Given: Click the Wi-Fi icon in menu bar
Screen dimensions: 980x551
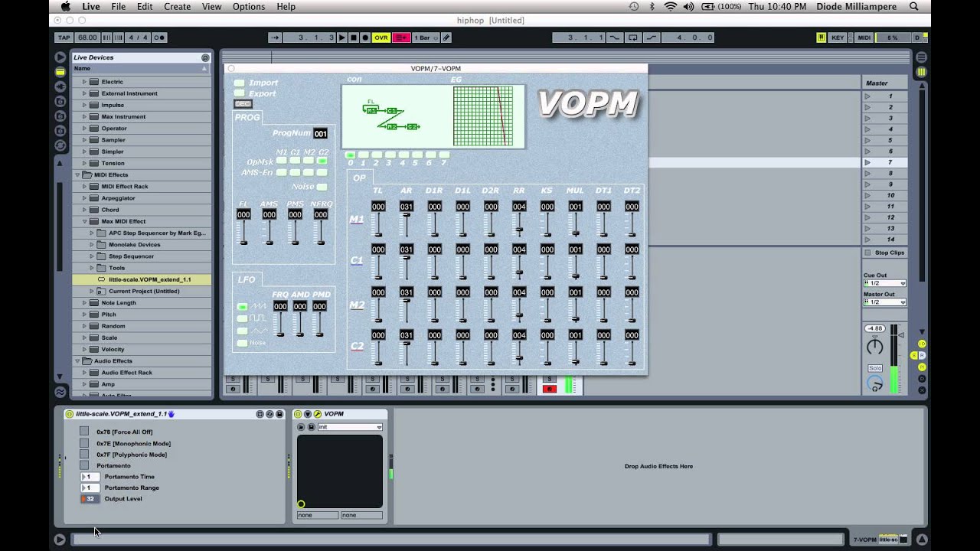Looking at the screenshot, I should [x=671, y=7].
